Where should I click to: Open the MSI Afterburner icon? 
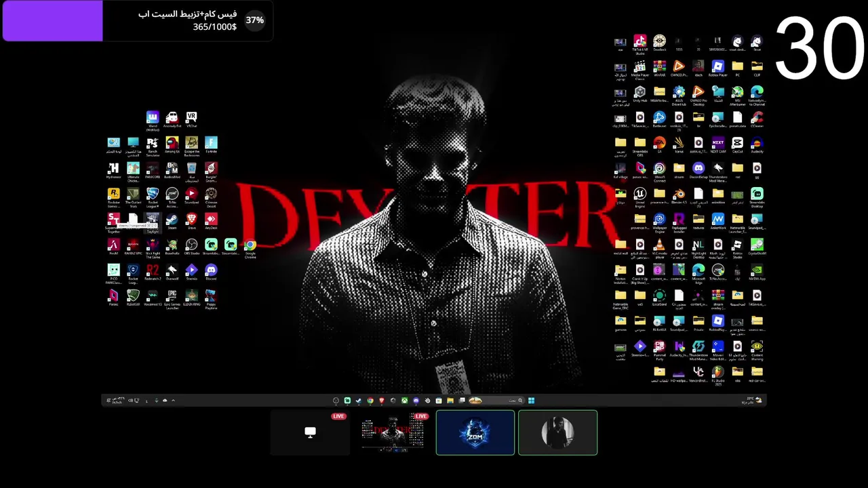point(737,94)
